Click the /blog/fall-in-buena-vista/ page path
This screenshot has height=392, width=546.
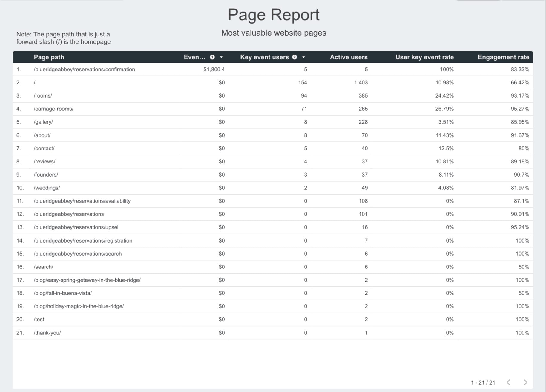[63, 293]
